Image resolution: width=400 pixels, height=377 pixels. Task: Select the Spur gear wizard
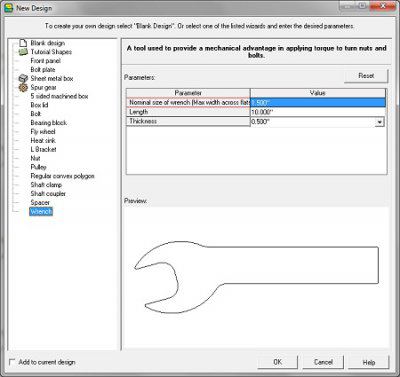coord(43,87)
